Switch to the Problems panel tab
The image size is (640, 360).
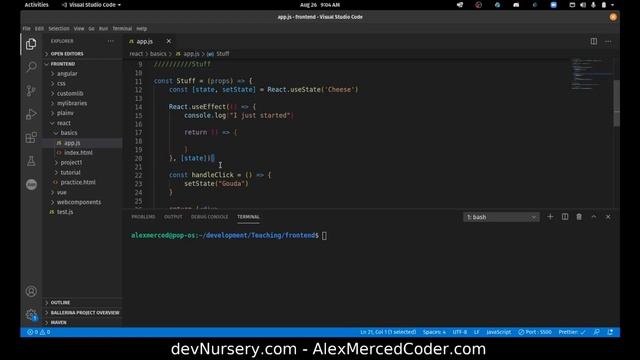(143, 217)
